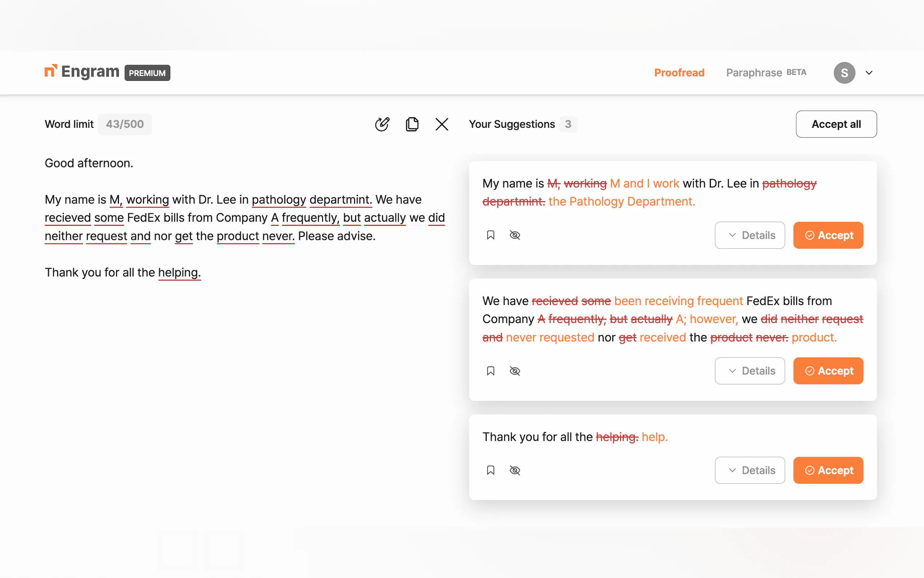
Task: Copy text using the copy icon
Action: 412,124
